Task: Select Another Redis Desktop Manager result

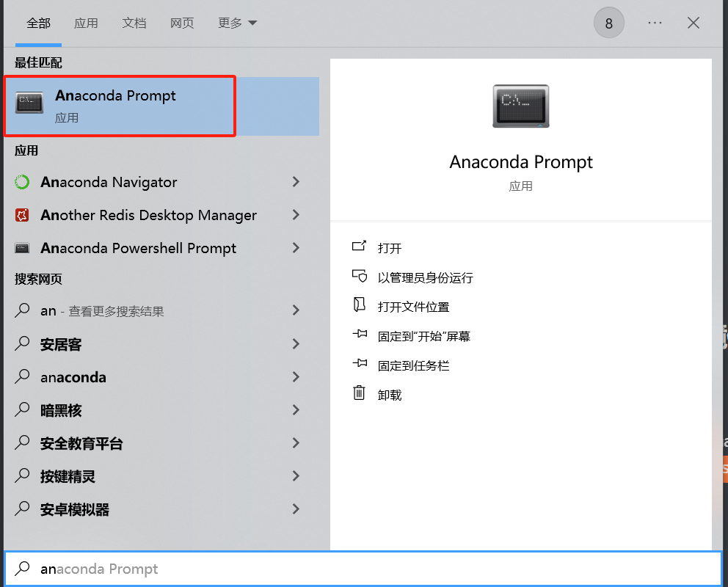Action: click(161, 215)
